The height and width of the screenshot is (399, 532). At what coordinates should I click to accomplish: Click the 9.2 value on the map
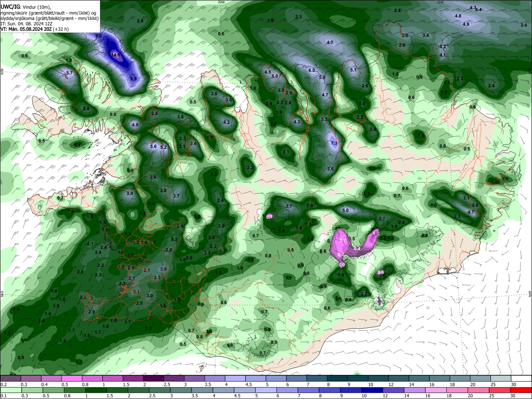[x=99, y=36]
